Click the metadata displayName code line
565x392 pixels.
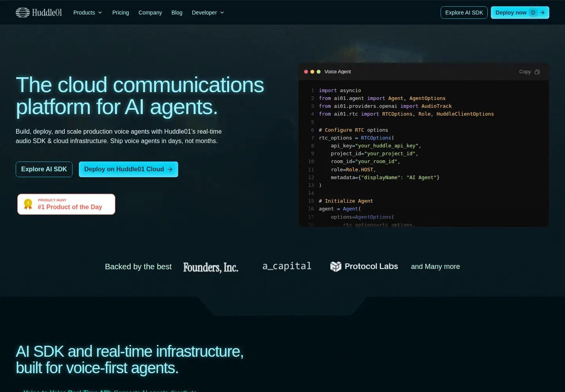click(x=385, y=178)
